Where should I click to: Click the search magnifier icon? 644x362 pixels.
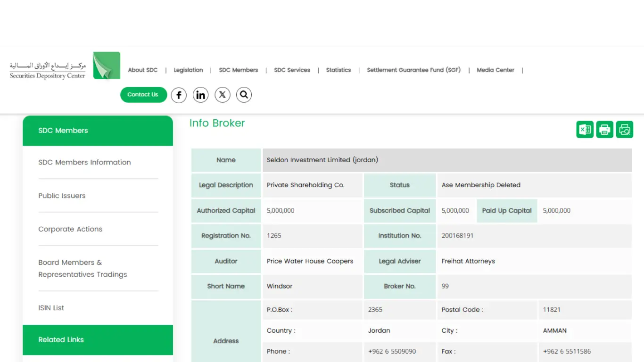point(244,95)
